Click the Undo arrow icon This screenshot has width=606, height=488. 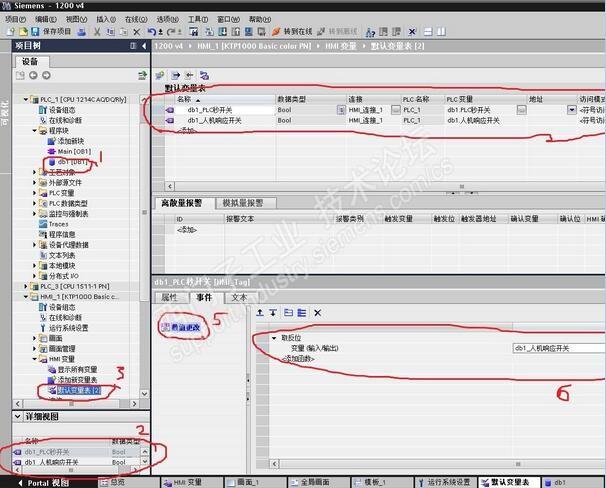pyautogui.click(x=152, y=32)
